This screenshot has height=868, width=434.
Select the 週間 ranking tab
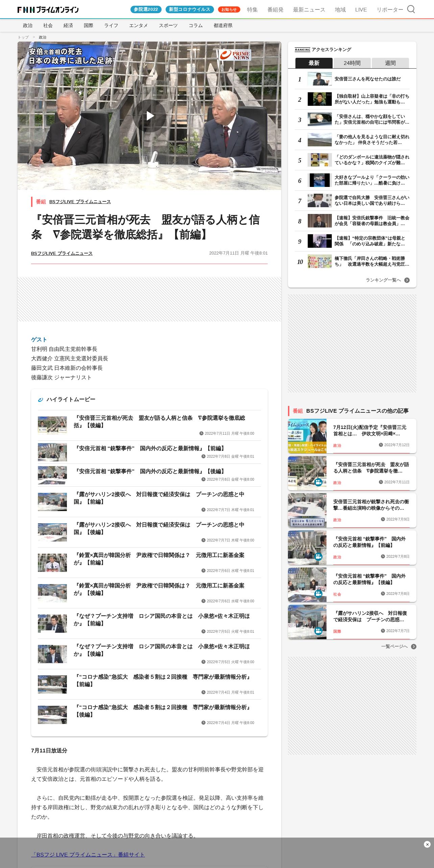(390, 63)
